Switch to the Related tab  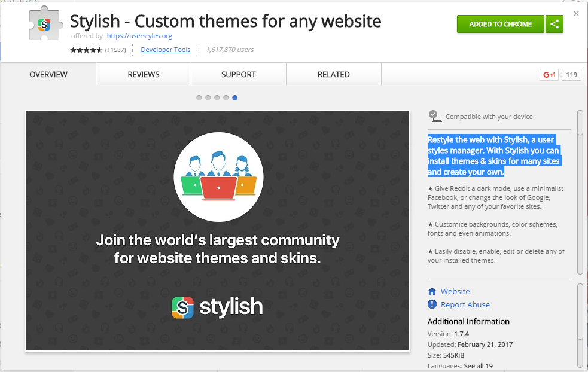[334, 74]
